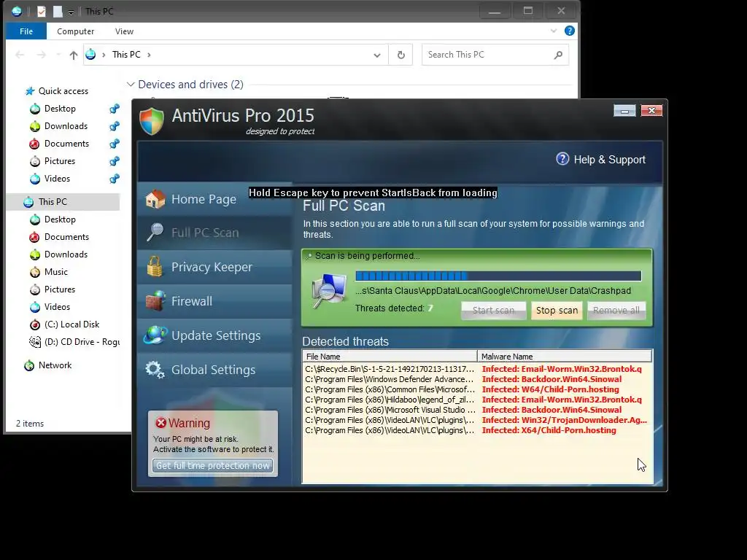Collapse the Devices and drives group

[131, 85]
